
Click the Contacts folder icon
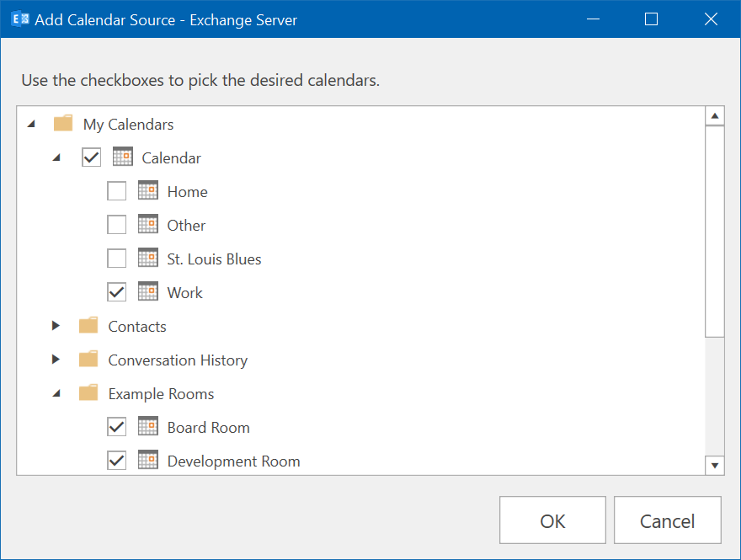click(88, 325)
